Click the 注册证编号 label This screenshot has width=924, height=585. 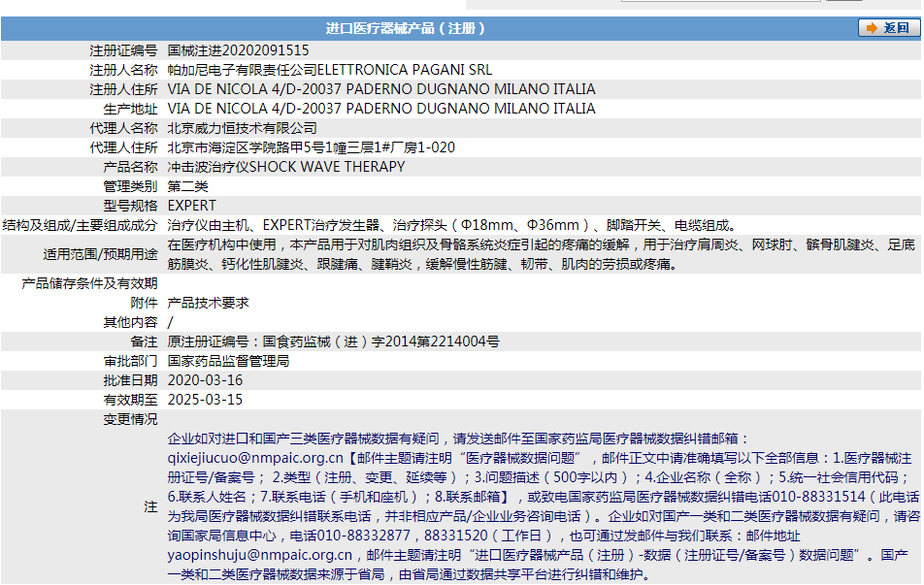123,50
